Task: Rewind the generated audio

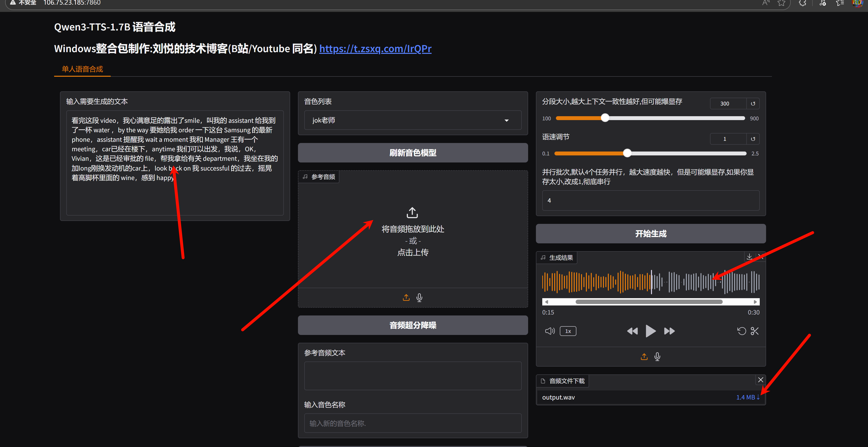Action: tap(632, 331)
